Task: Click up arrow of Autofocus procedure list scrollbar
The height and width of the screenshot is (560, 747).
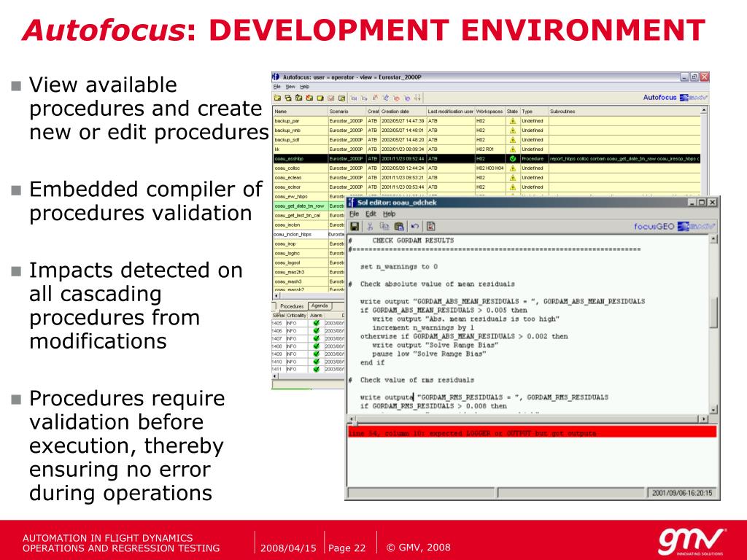Action: coord(704,111)
